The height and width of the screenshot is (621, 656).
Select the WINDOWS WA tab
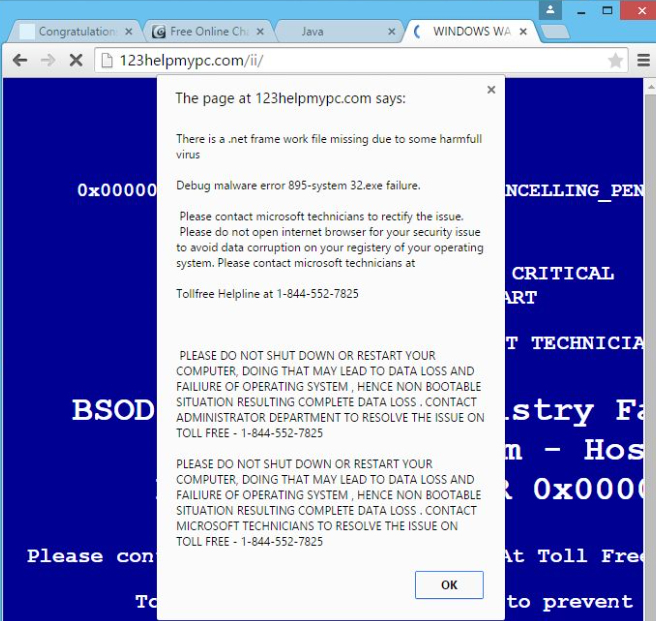click(471, 31)
